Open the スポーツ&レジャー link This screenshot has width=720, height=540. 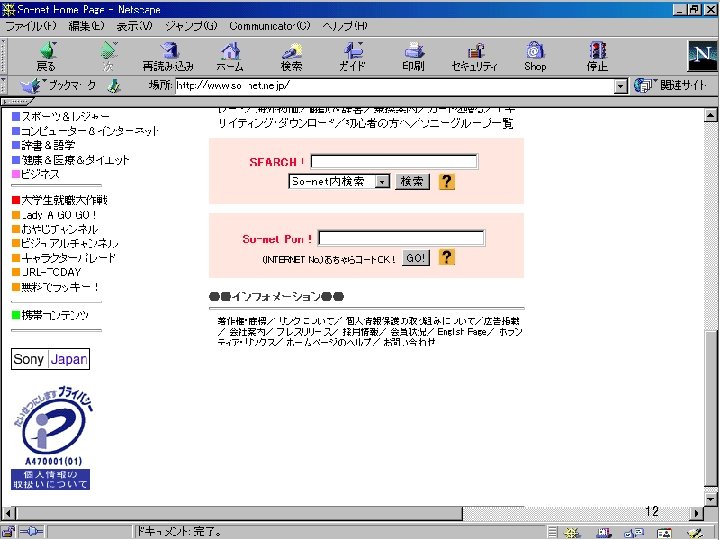pyautogui.click(x=66, y=116)
